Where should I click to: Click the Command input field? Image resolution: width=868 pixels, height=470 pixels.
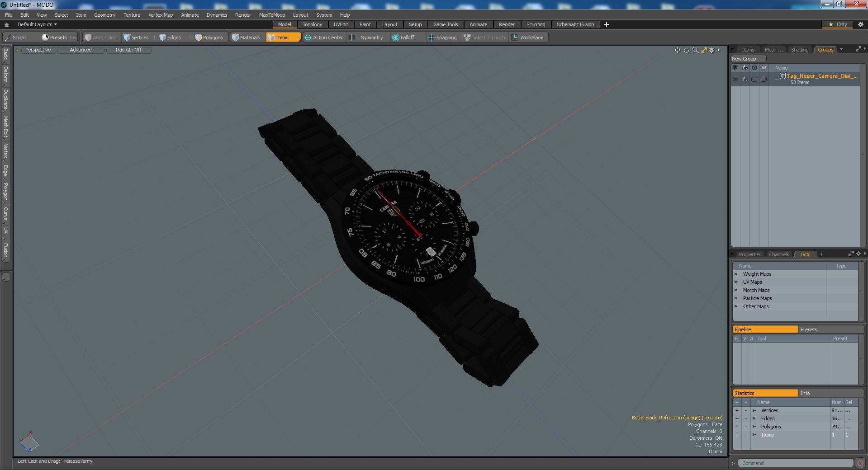(795, 463)
